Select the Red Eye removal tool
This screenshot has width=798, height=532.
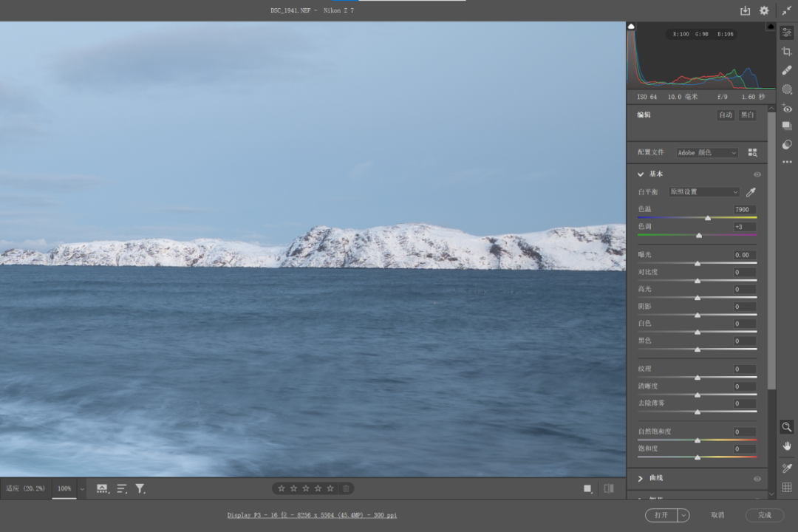tap(787, 109)
